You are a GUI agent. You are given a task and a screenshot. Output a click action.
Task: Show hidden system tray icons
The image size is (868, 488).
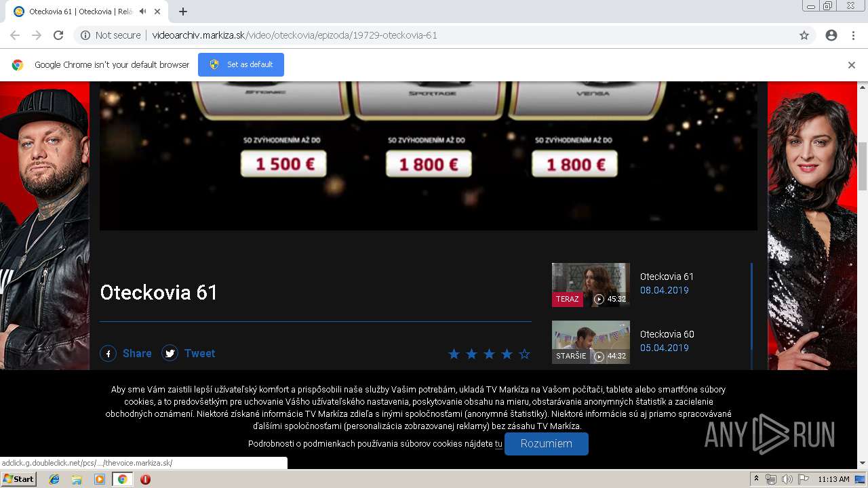[756, 479]
